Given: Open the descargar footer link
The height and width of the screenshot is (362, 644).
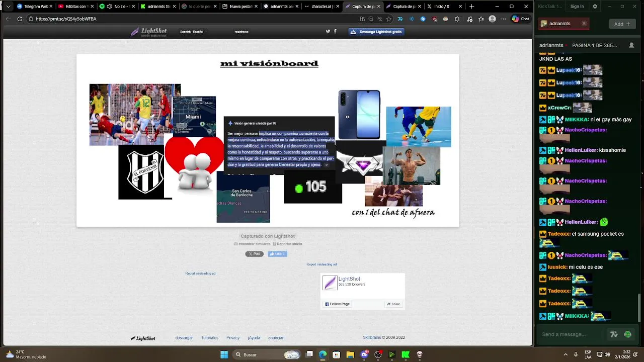Looking at the screenshot, I should [184, 338].
